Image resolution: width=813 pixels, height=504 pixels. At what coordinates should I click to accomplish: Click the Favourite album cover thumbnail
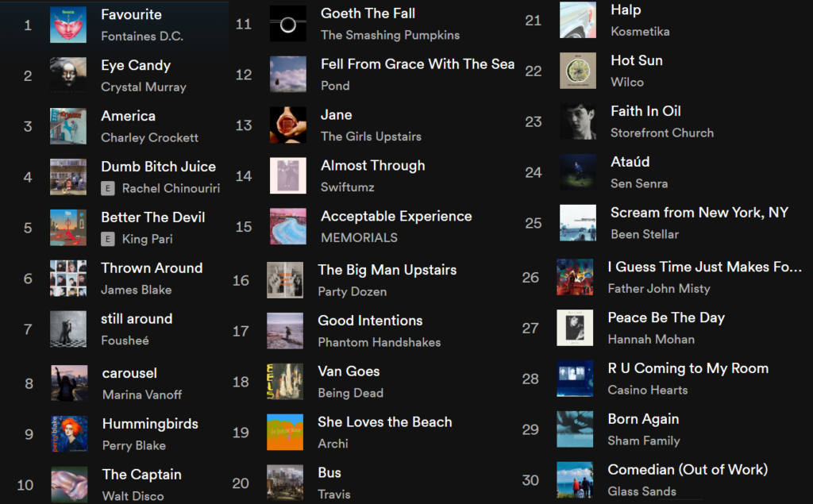click(x=67, y=25)
